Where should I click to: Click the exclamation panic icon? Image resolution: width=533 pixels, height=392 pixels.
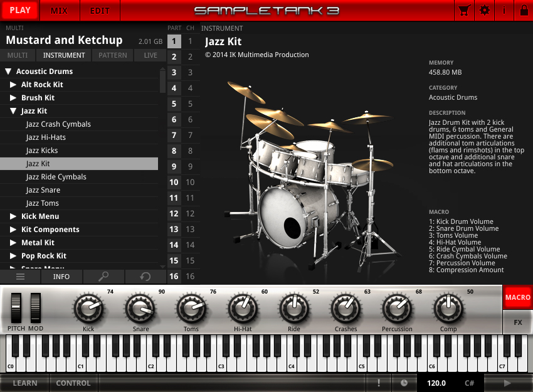pyautogui.click(x=379, y=383)
